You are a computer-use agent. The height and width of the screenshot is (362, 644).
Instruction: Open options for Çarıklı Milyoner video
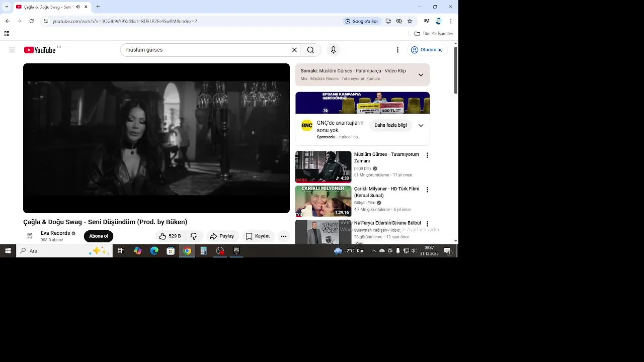427,190
